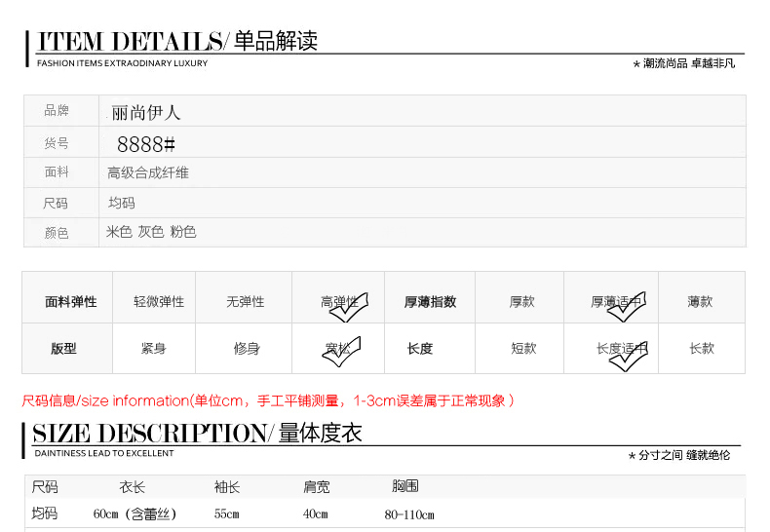Click the 40cm shoulder width value
This screenshot has height=532, width=770.
coord(315,513)
